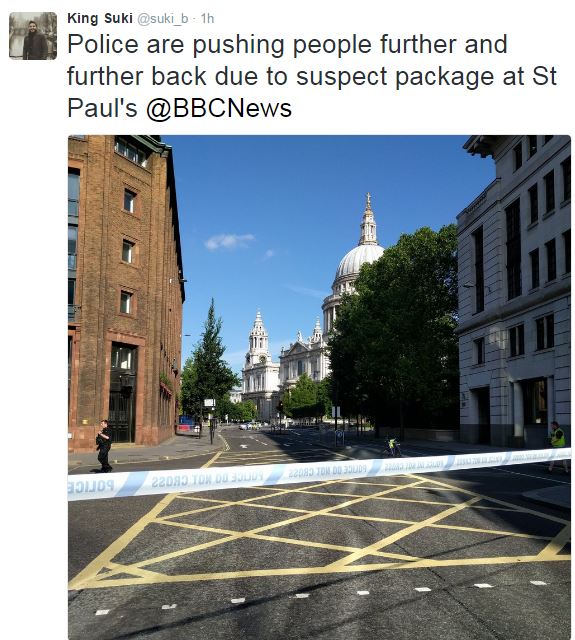
Task: Open the @suki_b handle link
Action: coord(162,19)
